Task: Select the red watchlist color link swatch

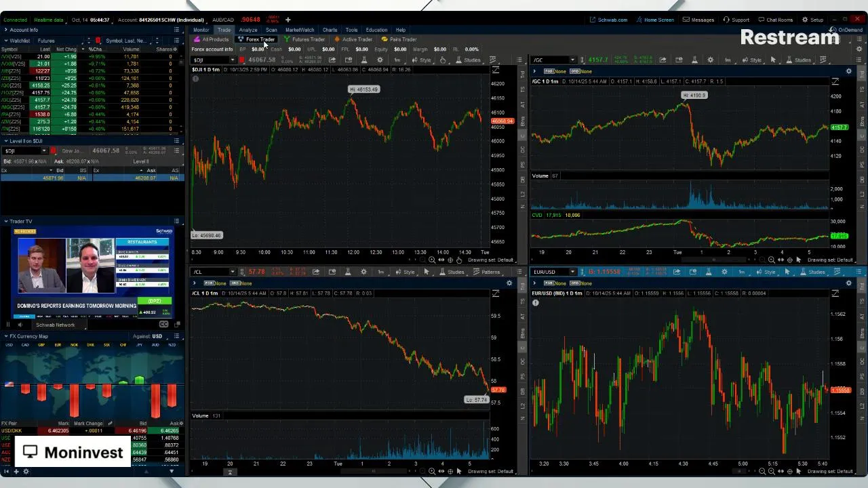Action: click(x=98, y=41)
